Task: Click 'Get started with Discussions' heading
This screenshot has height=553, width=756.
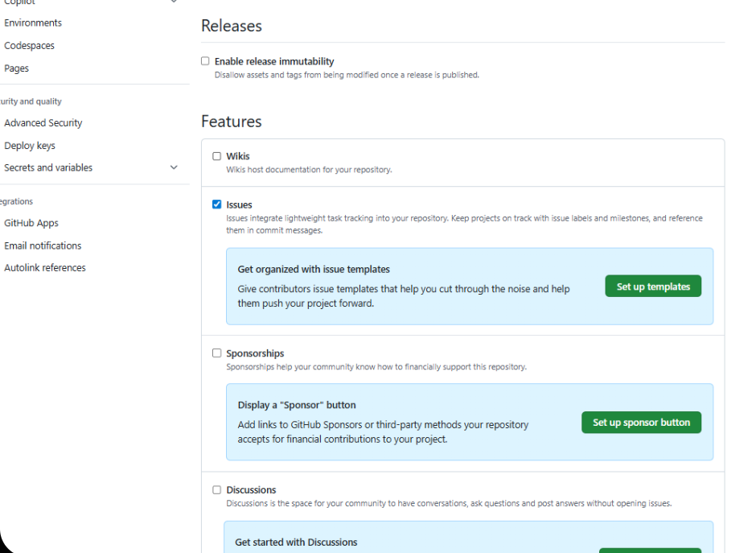Action: click(296, 542)
